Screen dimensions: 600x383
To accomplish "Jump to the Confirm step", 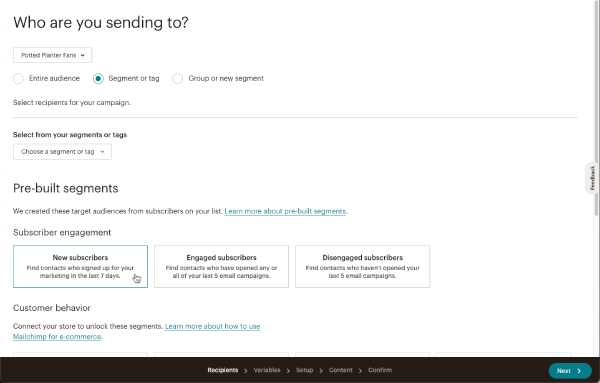I will (380, 370).
